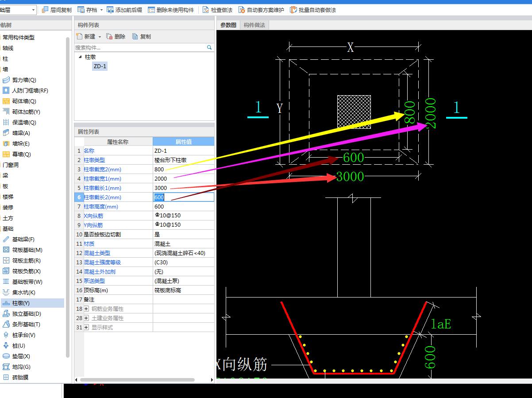Click 删除未使用构件 toolbar icon
532x398 pixels.
point(151,10)
